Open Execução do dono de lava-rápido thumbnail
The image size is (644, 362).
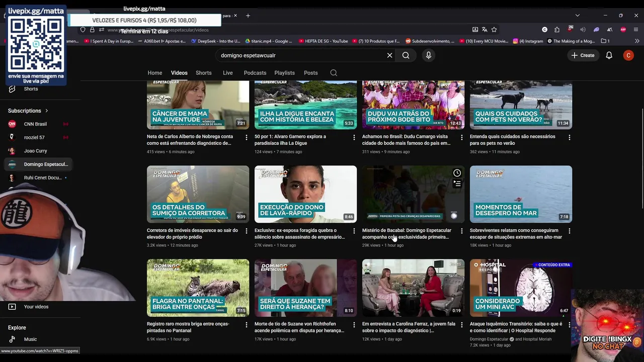(x=305, y=194)
